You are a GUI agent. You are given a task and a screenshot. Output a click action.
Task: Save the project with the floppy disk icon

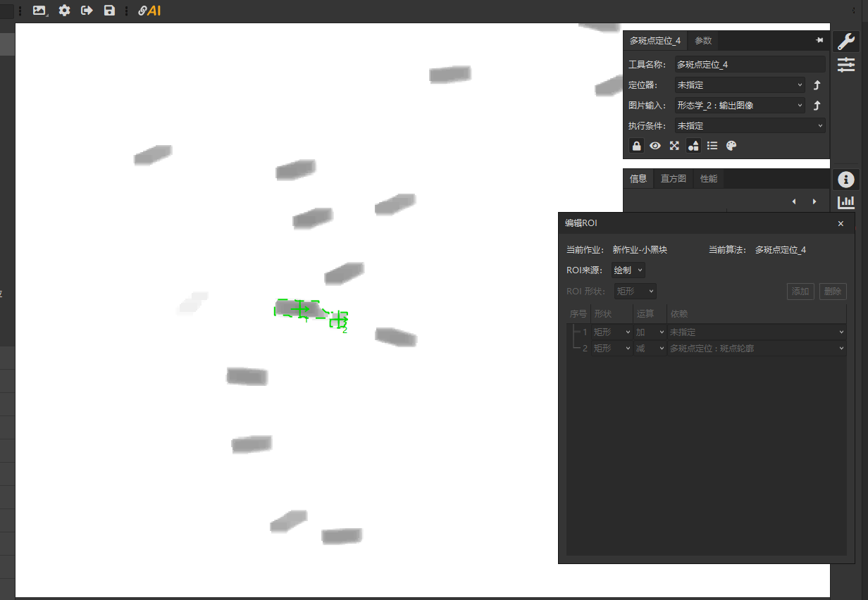pos(109,11)
